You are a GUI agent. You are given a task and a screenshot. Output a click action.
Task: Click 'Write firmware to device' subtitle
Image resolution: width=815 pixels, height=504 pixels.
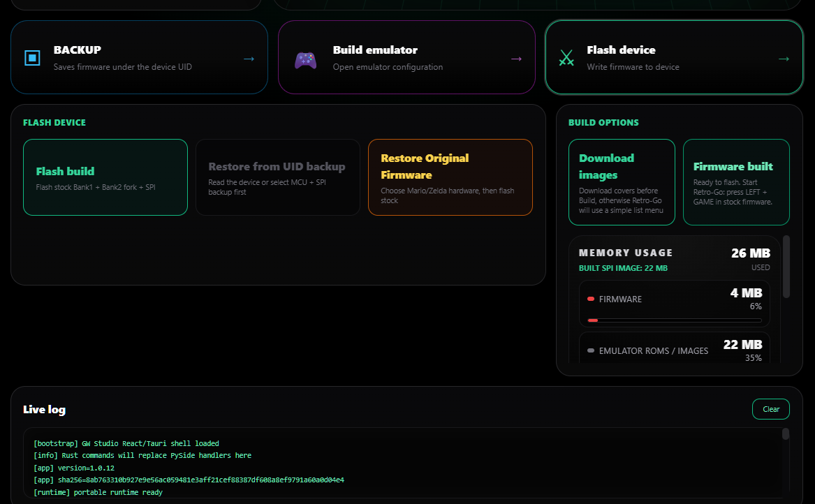click(633, 67)
